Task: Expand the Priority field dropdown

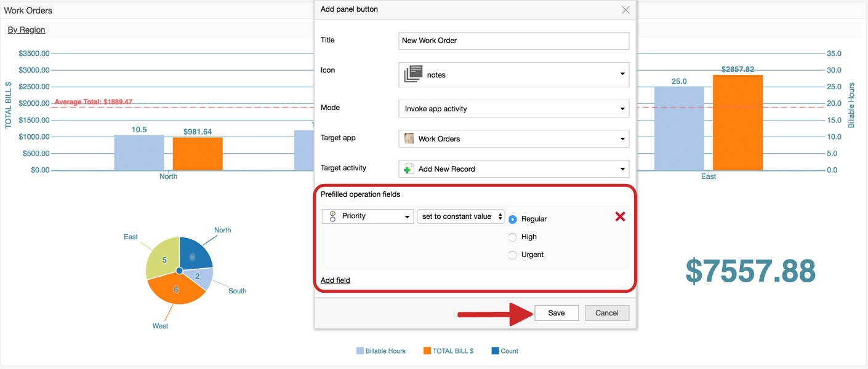Action: pyautogui.click(x=368, y=216)
